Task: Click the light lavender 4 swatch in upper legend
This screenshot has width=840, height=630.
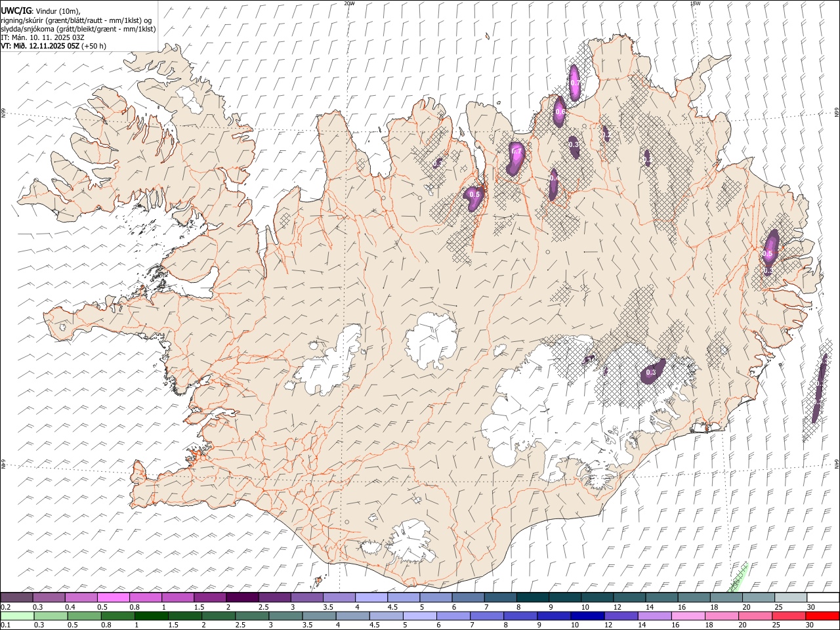Action: coord(370,597)
